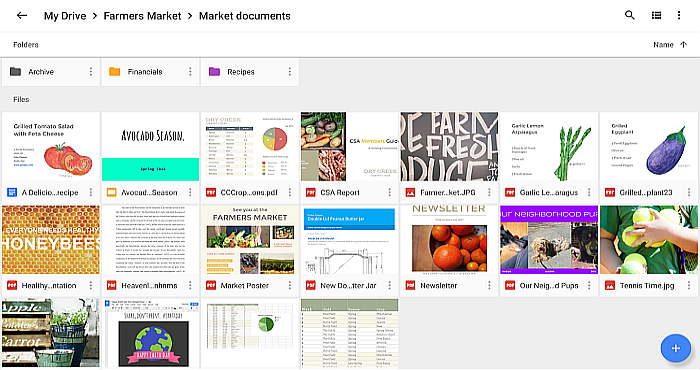Screen dimensions: 700x370
Task: Select the Market Poster file name
Action: click(x=245, y=285)
